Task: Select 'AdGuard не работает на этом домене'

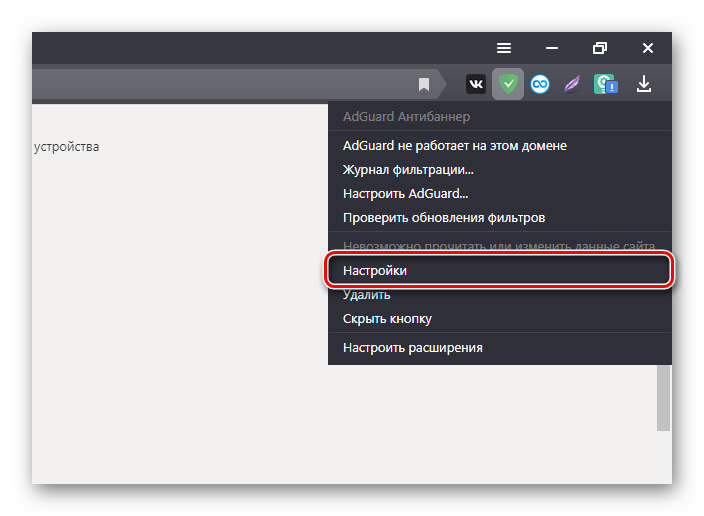Action: coord(500,146)
